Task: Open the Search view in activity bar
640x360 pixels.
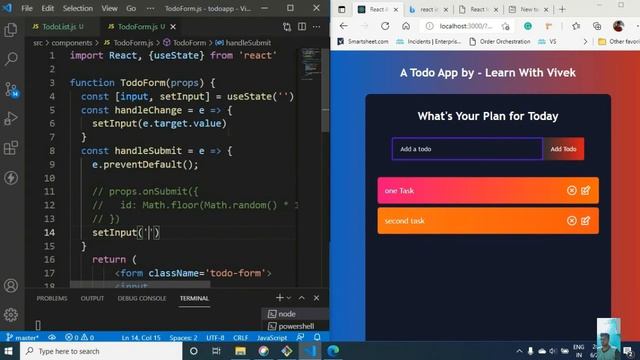Action: pos(11,59)
